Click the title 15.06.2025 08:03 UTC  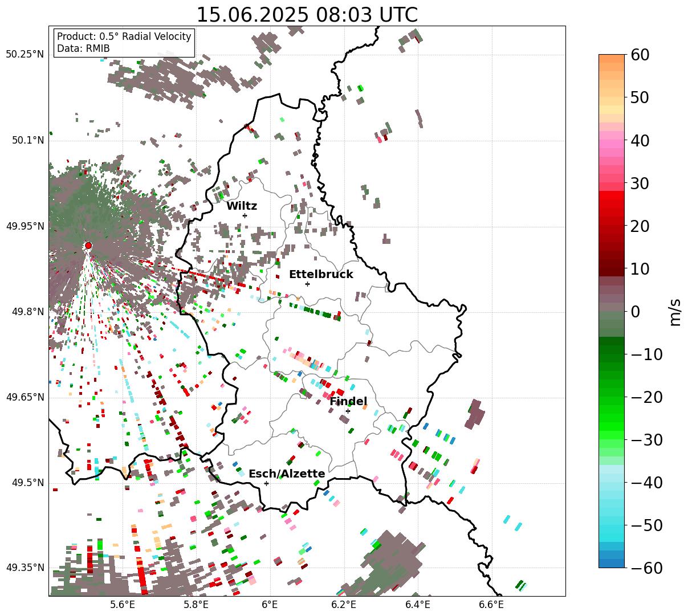click(x=307, y=14)
